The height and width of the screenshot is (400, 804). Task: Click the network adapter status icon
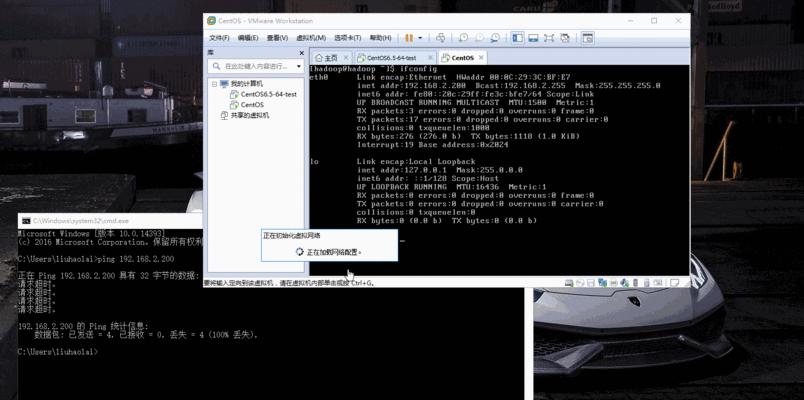(602, 283)
